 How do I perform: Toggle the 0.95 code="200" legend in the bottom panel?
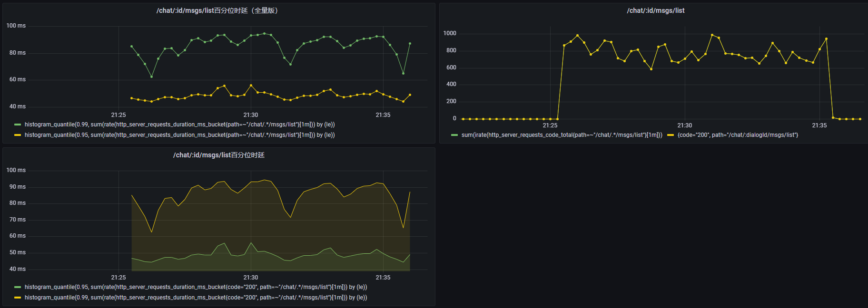coord(196,287)
